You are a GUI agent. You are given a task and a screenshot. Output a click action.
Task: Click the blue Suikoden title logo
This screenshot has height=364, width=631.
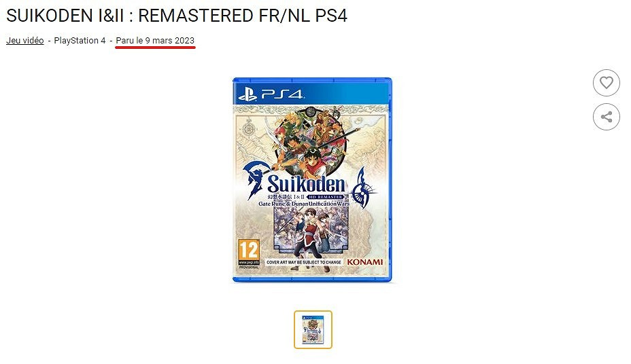306,184
